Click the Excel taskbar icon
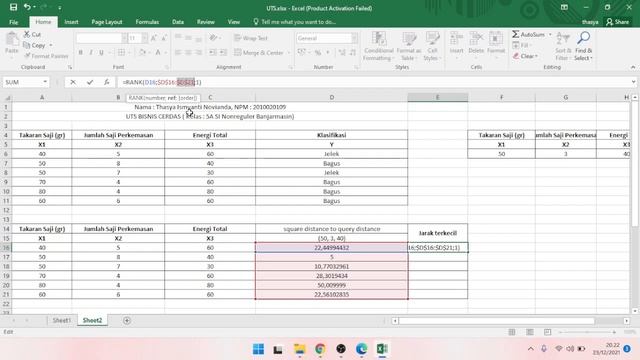The width and height of the screenshot is (640, 360). point(382,349)
